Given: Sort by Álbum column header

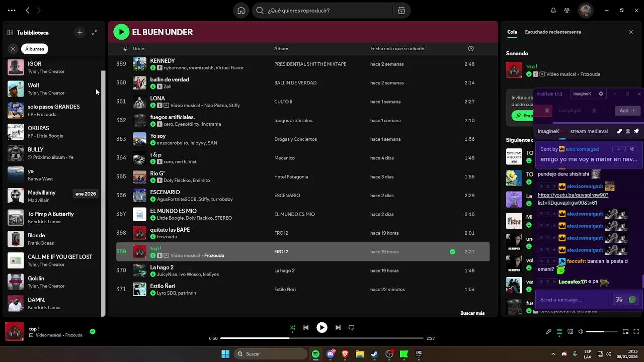Looking at the screenshot, I should [281, 49].
